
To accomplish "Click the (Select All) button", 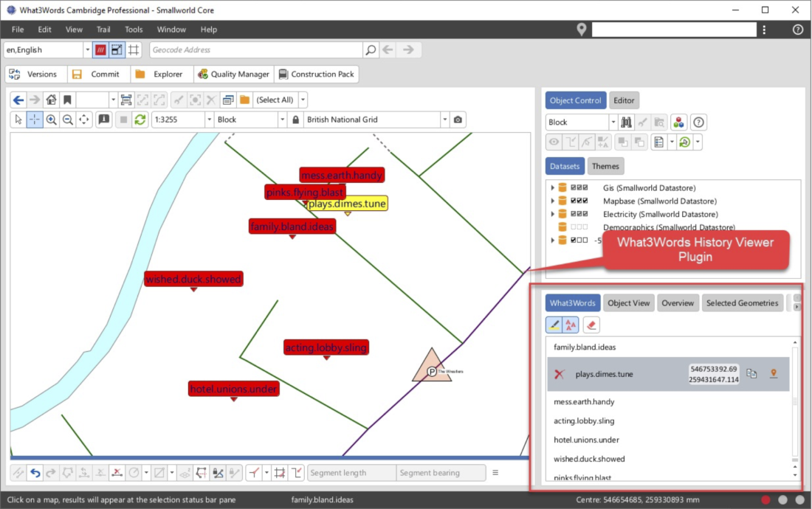I will (x=275, y=100).
